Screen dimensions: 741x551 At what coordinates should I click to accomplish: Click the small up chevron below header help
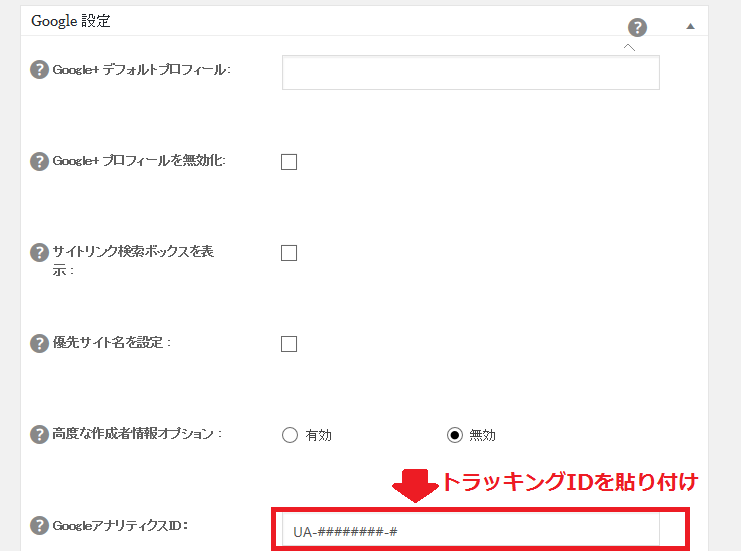click(x=629, y=47)
